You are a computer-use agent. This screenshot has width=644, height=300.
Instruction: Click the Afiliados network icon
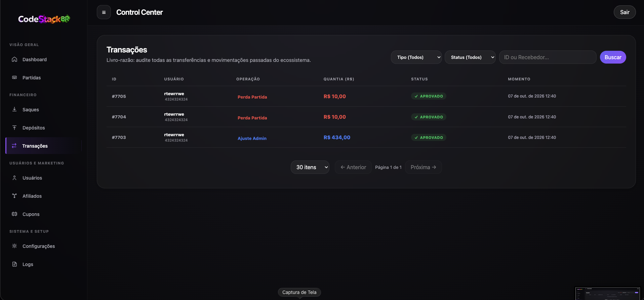[14, 196]
